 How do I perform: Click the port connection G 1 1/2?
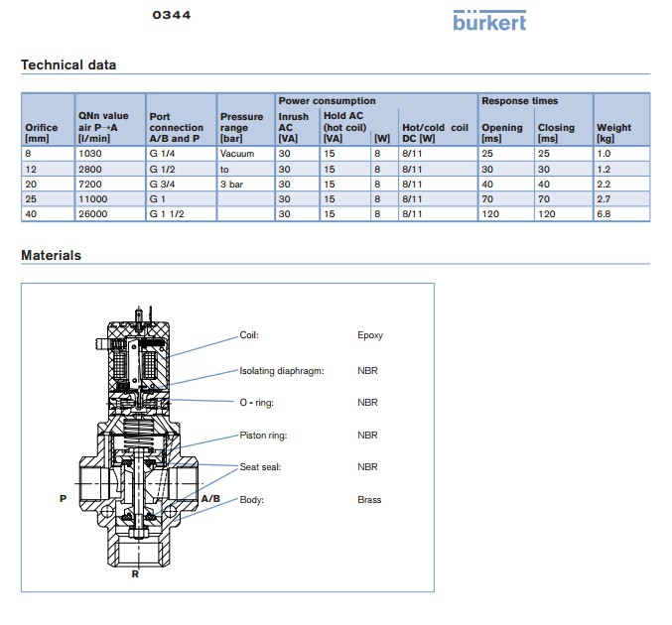pos(167,213)
